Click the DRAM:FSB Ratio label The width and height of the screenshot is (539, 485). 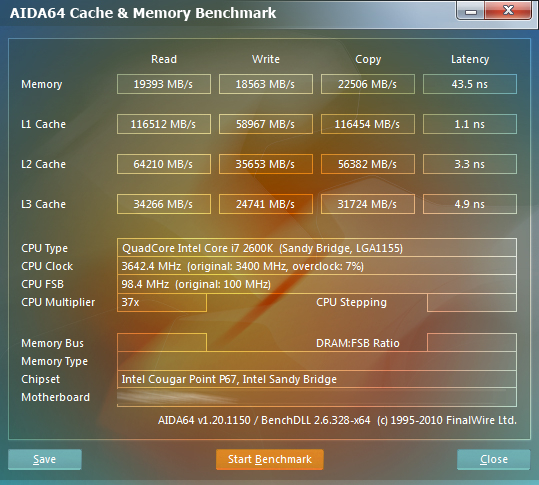pyautogui.click(x=358, y=343)
